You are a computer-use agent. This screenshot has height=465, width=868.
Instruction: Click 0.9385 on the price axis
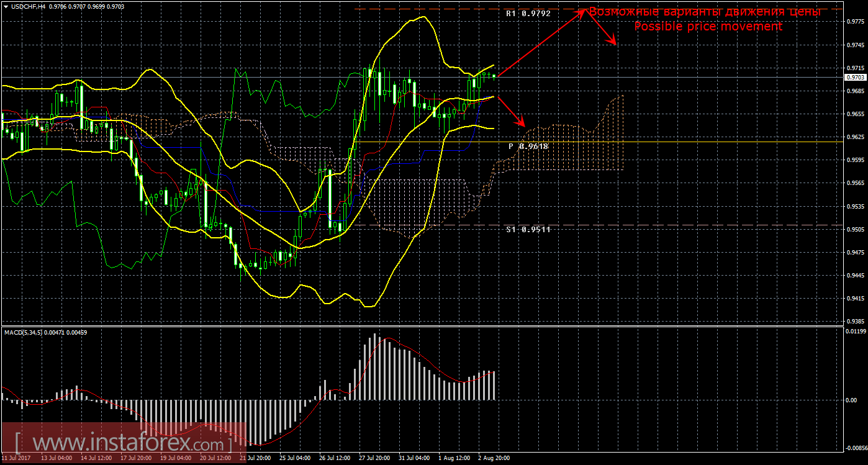(856, 321)
